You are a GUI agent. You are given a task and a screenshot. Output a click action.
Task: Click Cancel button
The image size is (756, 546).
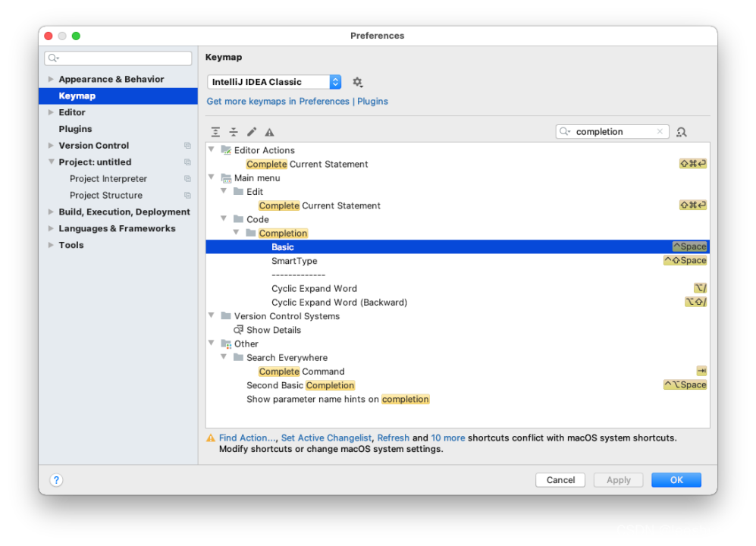click(560, 480)
